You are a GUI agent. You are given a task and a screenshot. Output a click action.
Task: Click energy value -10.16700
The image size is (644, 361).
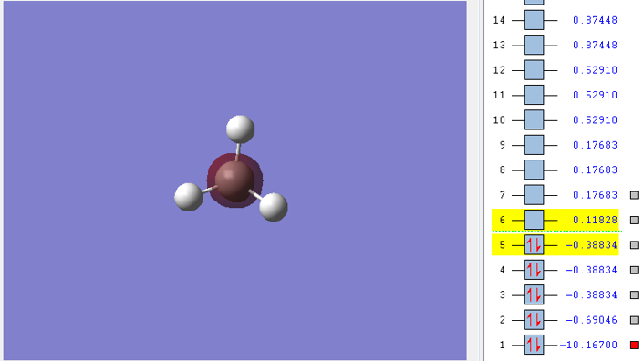(x=588, y=345)
